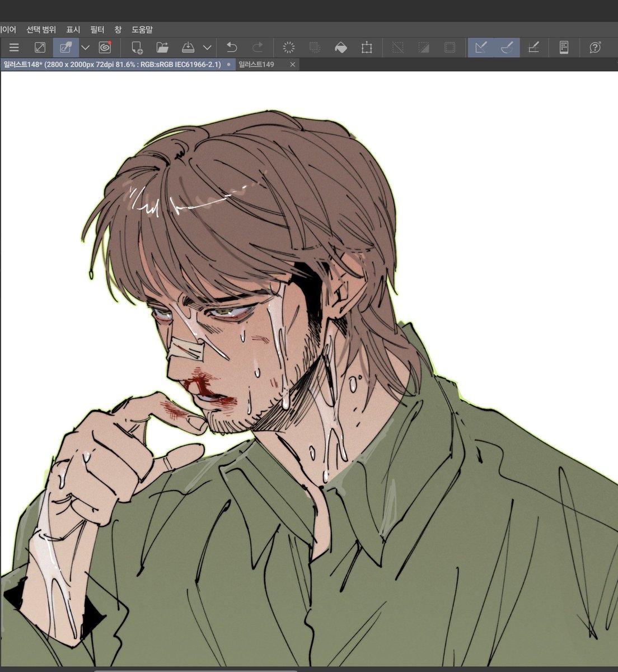The width and height of the screenshot is (618, 672).
Task: Click the Clear (delete) spinner-shaped icon
Action: pyautogui.click(x=289, y=48)
